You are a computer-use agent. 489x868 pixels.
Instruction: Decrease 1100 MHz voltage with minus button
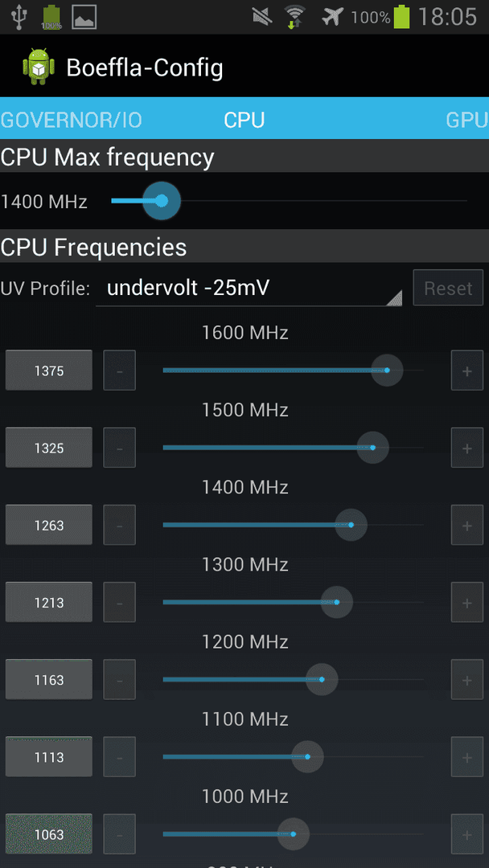[120, 757]
